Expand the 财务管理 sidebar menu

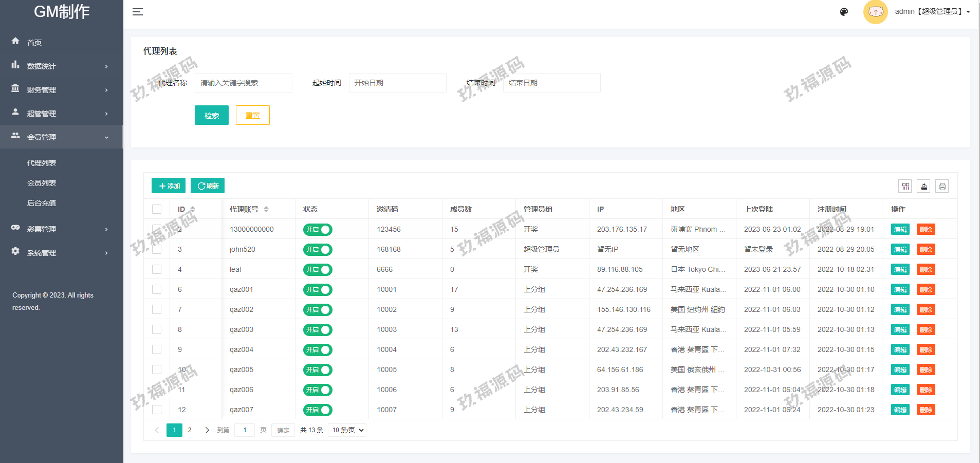tap(62, 90)
